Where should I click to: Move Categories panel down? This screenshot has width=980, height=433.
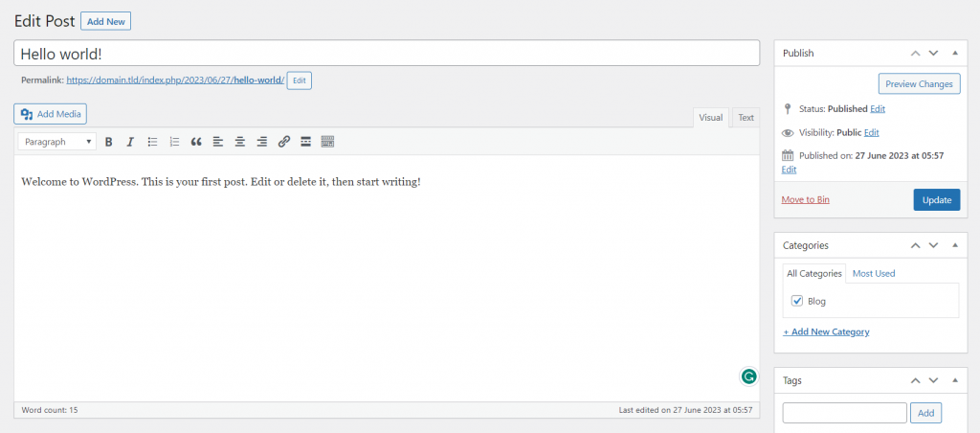click(933, 245)
